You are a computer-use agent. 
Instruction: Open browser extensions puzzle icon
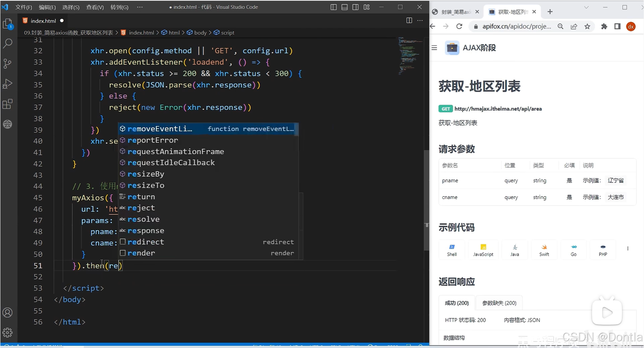[x=604, y=26]
